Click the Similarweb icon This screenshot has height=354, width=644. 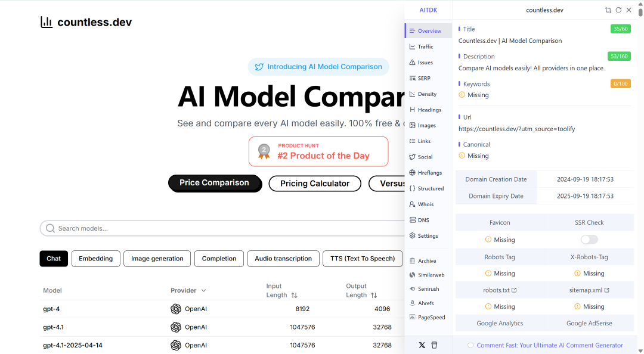pos(413,275)
